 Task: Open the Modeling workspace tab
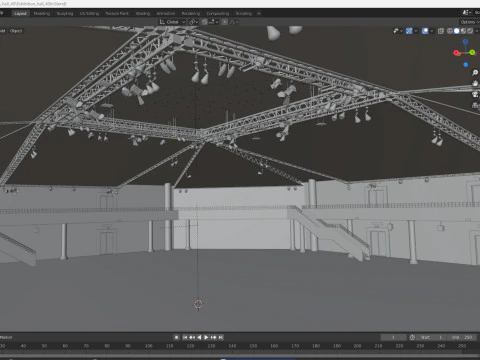pos(42,13)
